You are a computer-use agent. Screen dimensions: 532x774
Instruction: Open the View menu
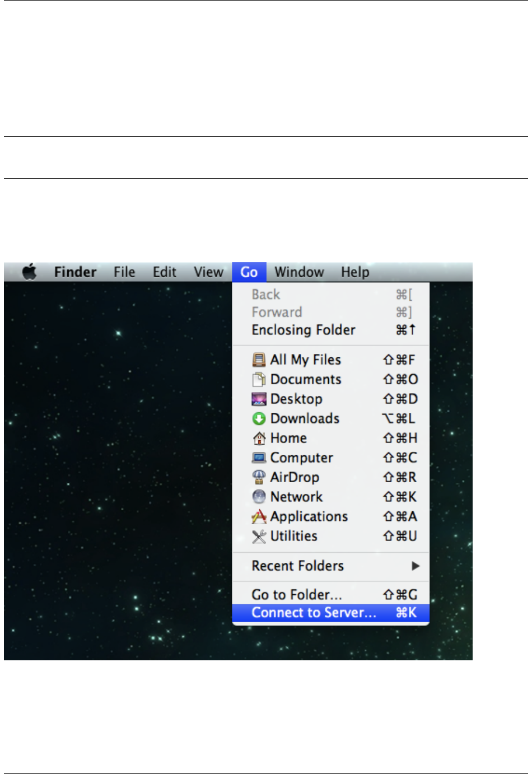point(208,272)
